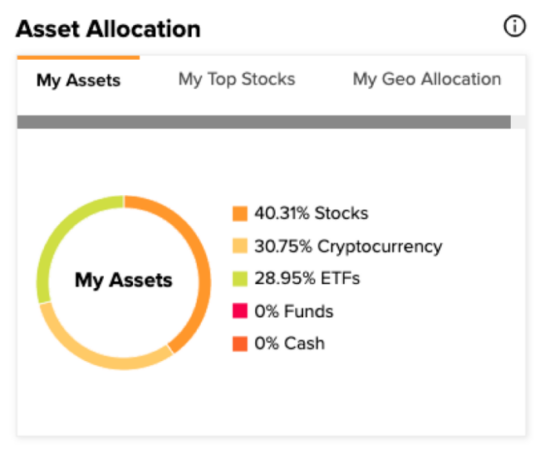
Task: Click the light-orange Cryptocurrency legend swatch
Action: click(240, 246)
